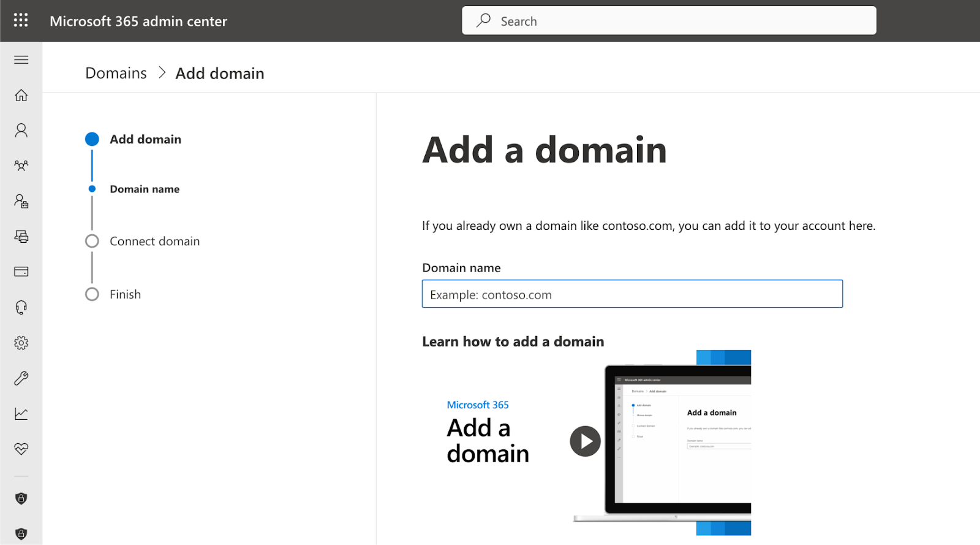Click the magnifier icon in the search box
This screenshot has width=980, height=545.
click(x=484, y=20)
